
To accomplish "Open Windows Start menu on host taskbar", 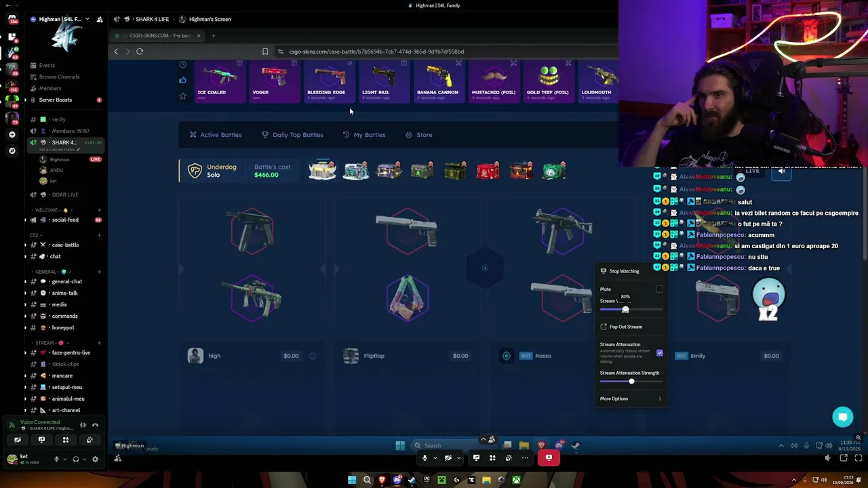I will click(x=352, y=481).
